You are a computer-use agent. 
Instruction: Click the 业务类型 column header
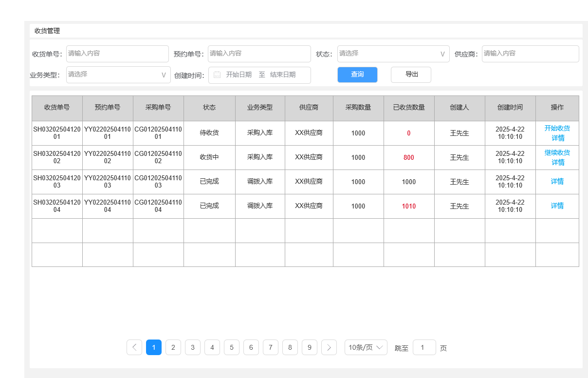(x=260, y=108)
